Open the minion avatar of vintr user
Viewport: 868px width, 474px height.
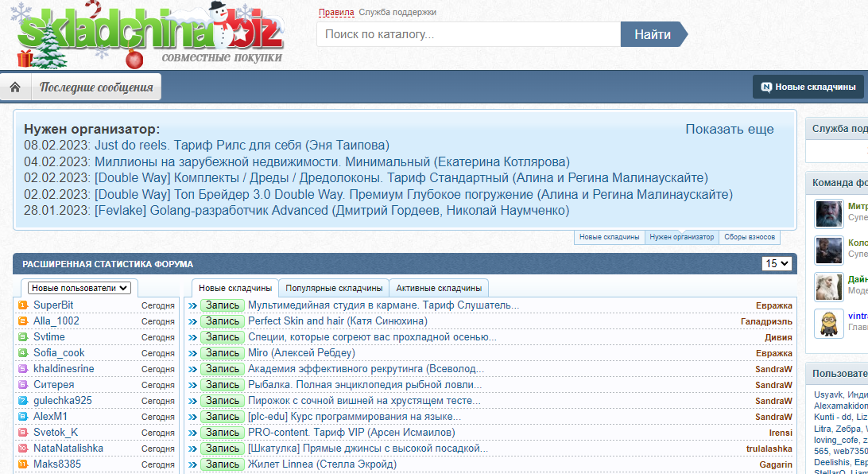click(829, 324)
